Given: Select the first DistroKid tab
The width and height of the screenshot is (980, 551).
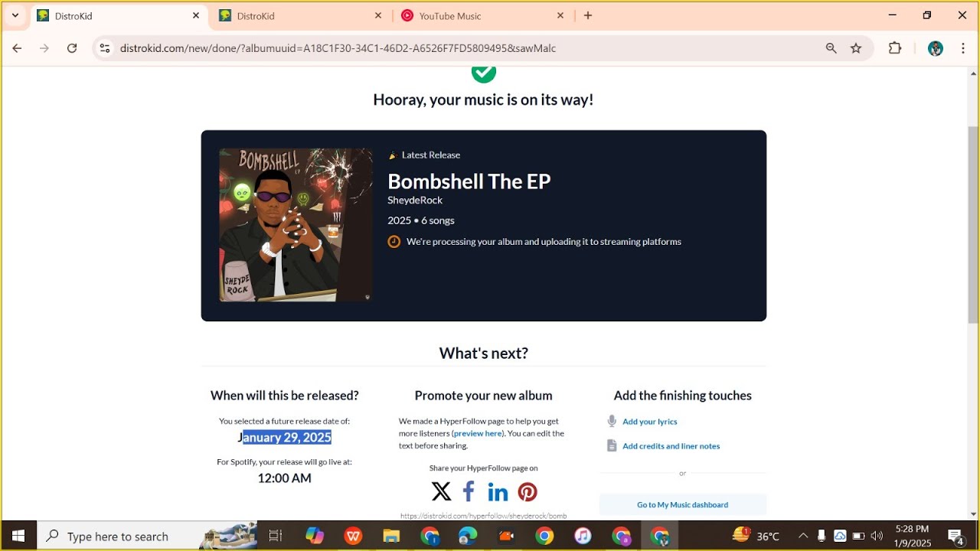Looking at the screenshot, I should pyautogui.click(x=118, y=15).
